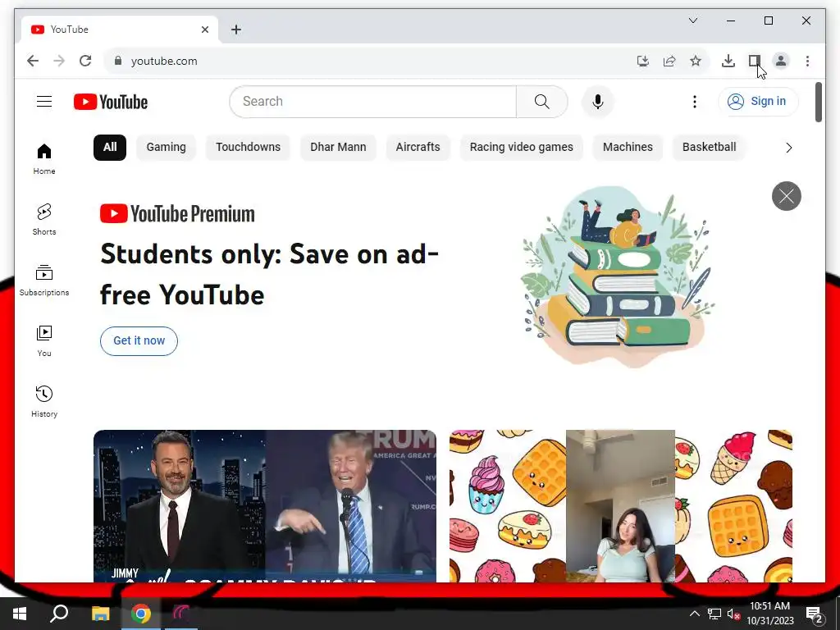The width and height of the screenshot is (840, 630).
Task: Open the cartoon desserts video thumbnail
Action: (x=620, y=505)
